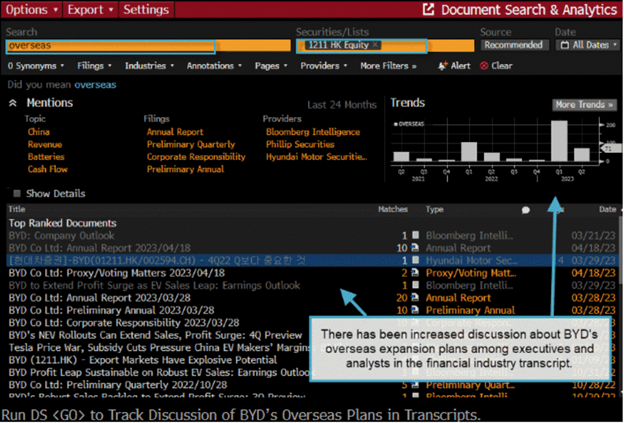
Task: Open the Settings menu
Action: pyautogui.click(x=146, y=10)
